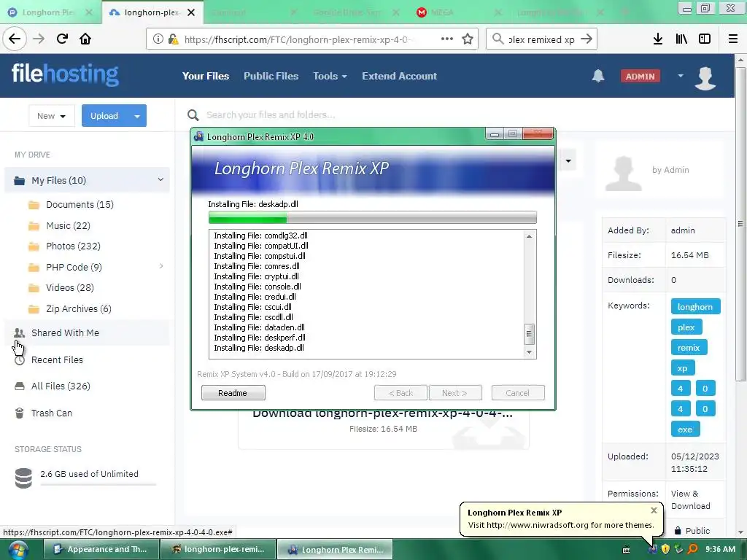Open the browser downloads arrow icon

coord(657,39)
